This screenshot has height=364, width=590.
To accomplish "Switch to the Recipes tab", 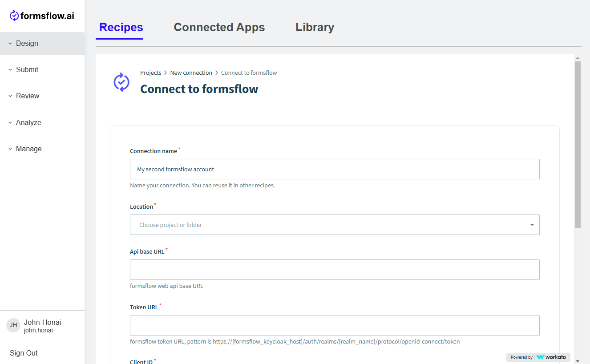I will (x=121, y=27).
